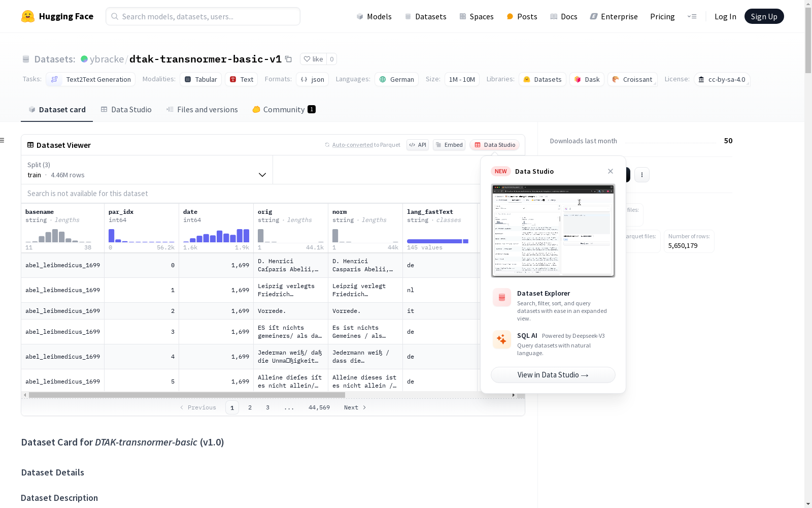Click the 1M - 10M size tag

point(462,79)
